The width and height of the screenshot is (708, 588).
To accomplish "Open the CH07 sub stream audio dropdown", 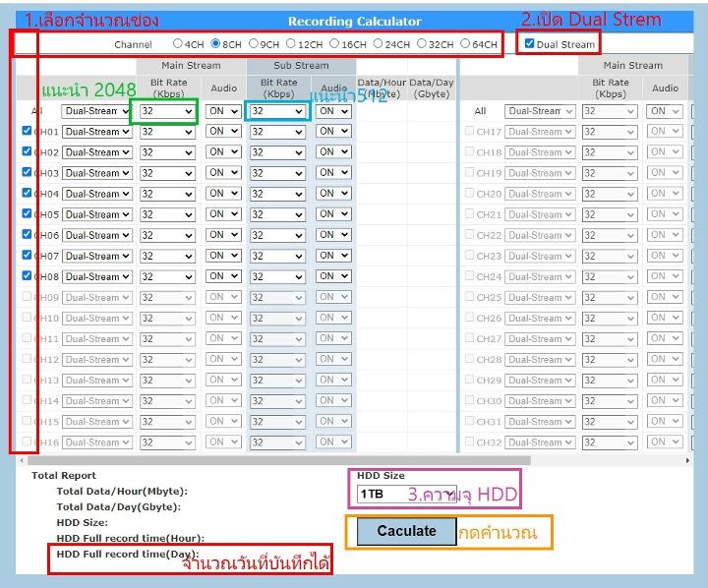I will [333, 256].
